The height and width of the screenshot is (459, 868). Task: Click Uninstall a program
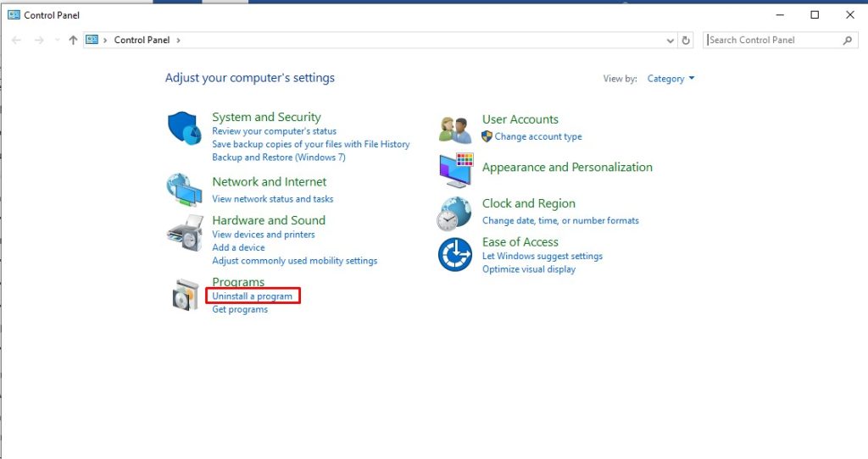252,296
